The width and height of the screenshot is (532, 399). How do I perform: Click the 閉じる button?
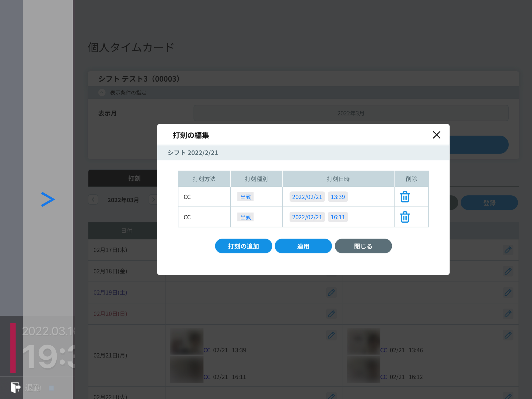pyautogui.click(x=363, y=246)
